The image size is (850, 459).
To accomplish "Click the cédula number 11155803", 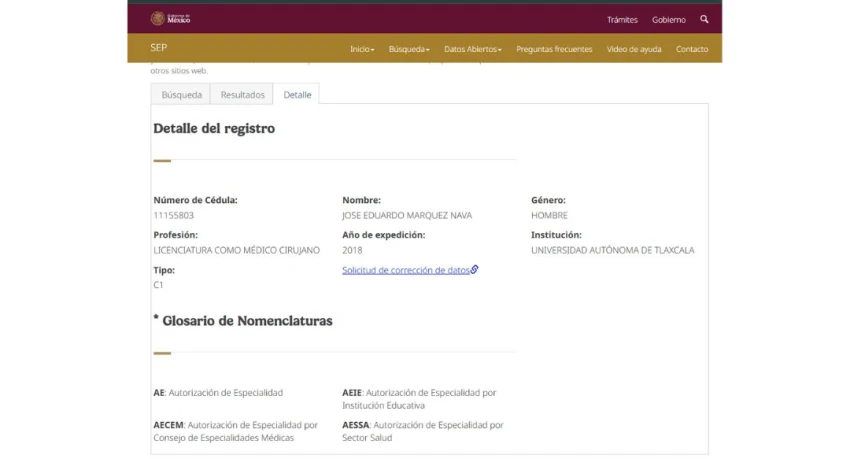I will click(173, 215).
